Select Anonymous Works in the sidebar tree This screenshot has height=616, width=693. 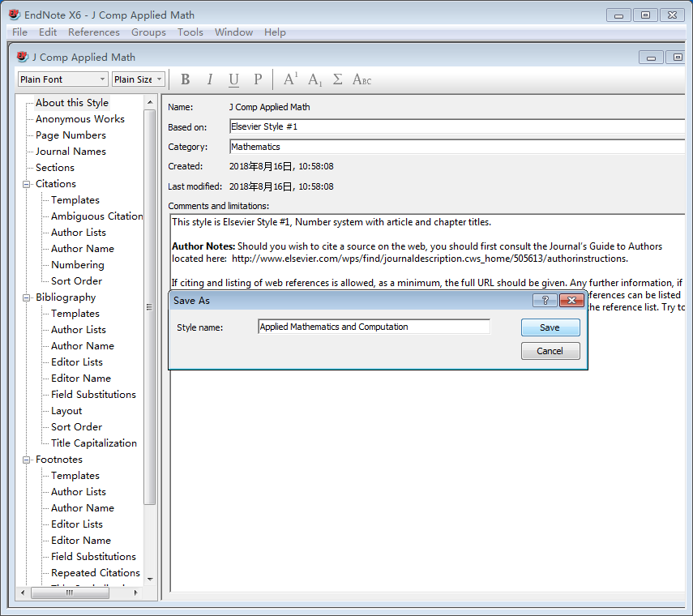coord(79,119)
